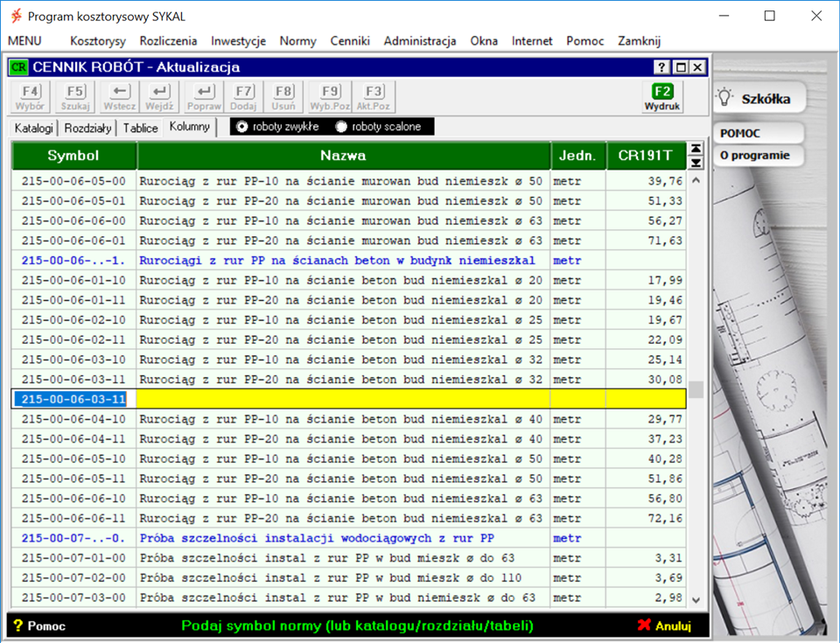
Task: Open the Inwestycje menu
Action: coord(238,41)
